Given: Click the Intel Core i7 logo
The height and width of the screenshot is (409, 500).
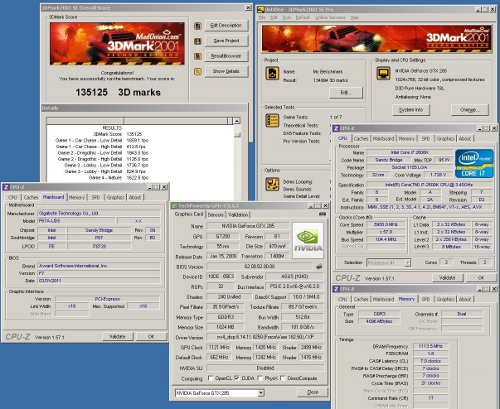Looking at the screenshot, I should [474, 163].
